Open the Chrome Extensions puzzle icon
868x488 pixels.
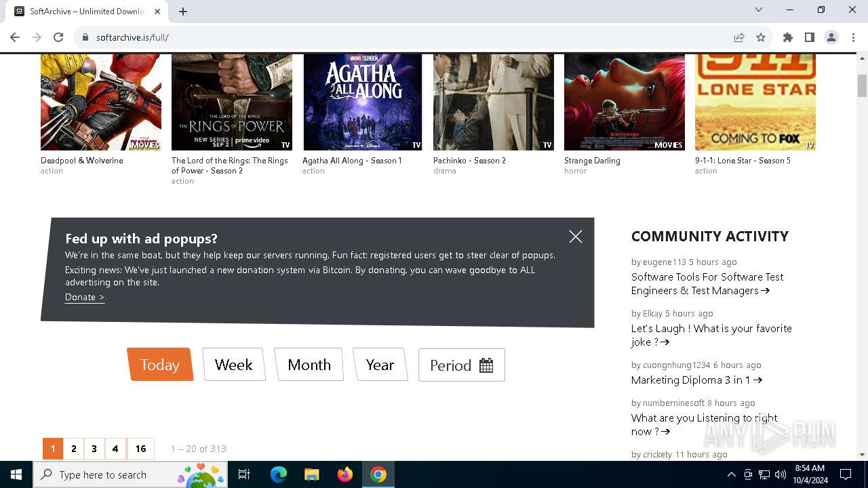[788, 37]
